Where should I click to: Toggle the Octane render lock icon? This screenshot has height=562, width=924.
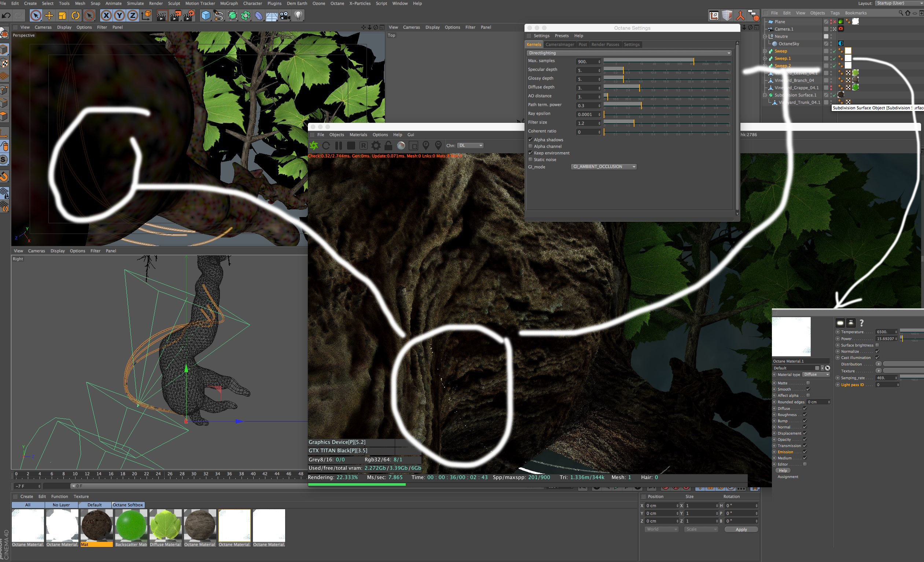click(388, 146)
